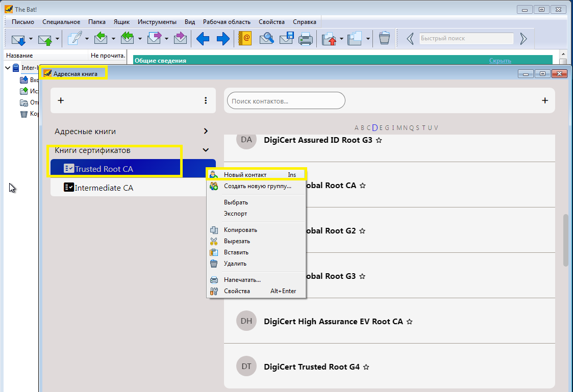Collapse the Книги сертификатов section chevron
Image resolution: width=573 pixels, height=392 pixels.
tap(206, 150)
